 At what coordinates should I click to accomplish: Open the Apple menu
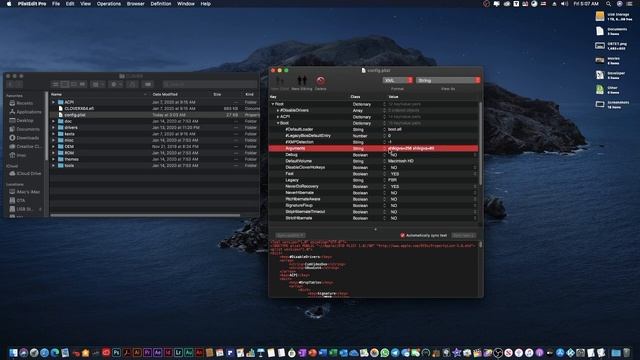point(9,4)
